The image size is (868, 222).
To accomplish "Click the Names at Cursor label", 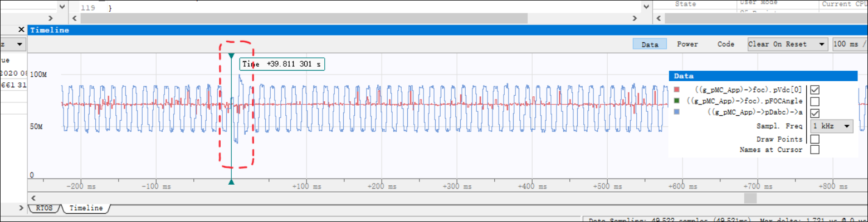I will pyautogui.click(x=772, y=150).
